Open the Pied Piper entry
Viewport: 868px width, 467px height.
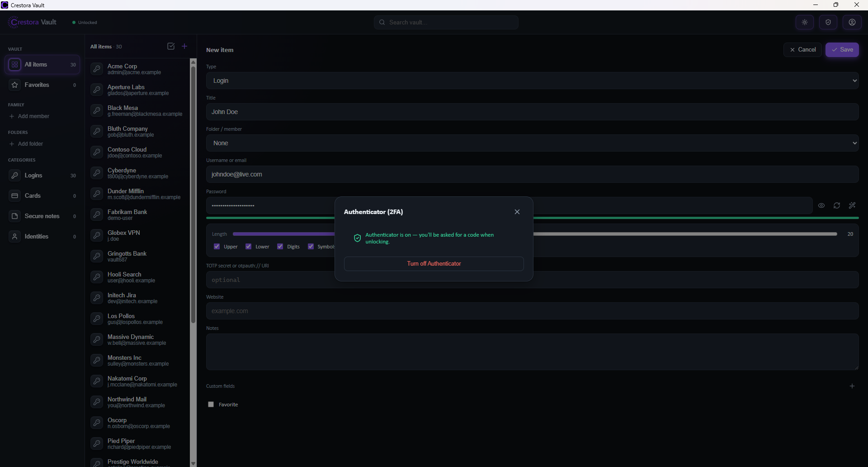(138, 443)
